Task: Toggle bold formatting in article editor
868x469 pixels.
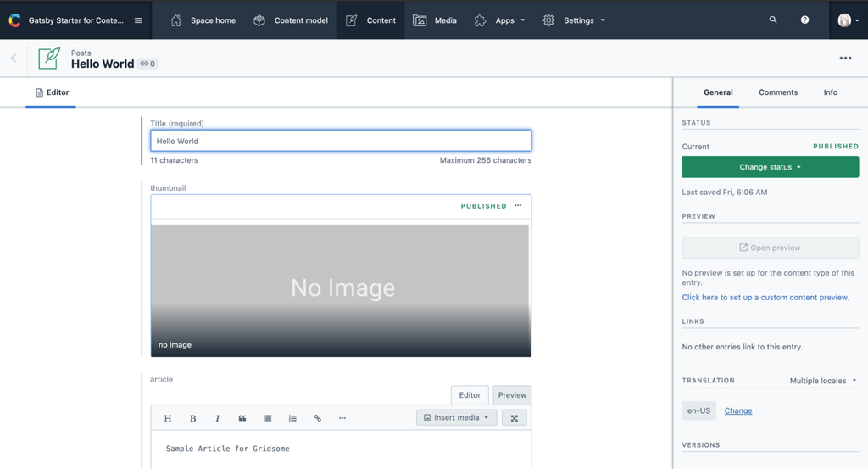Action: point(192,418)
